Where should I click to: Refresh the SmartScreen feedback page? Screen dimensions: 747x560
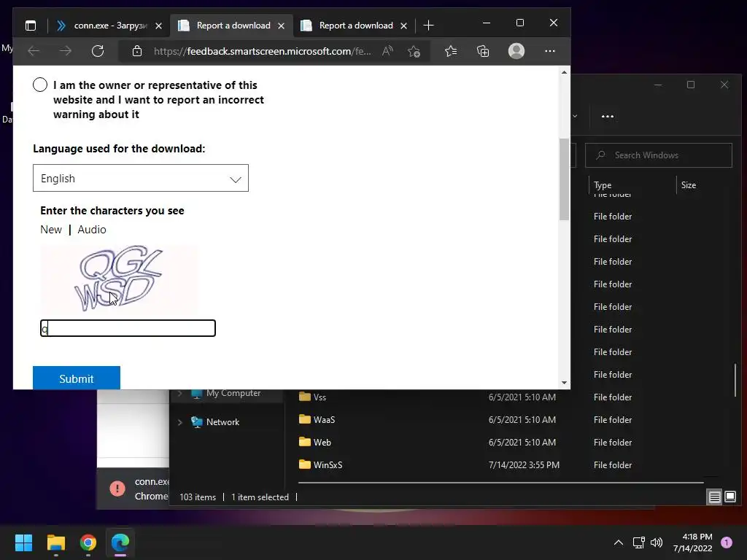[x=98, y=51]
